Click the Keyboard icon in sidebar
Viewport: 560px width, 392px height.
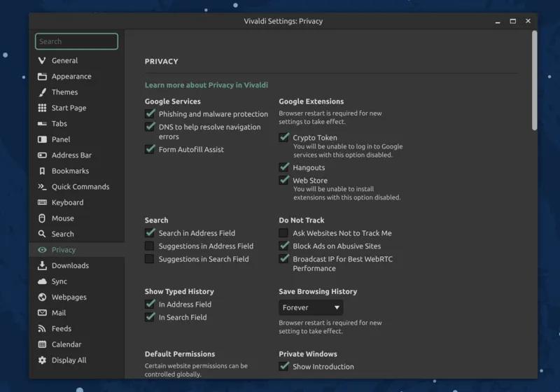click(x=42, y=202)
